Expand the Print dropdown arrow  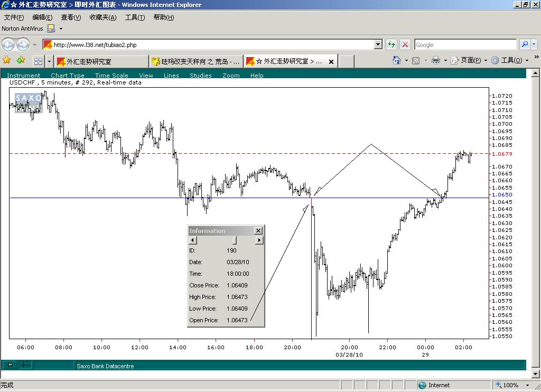(445, 61)
